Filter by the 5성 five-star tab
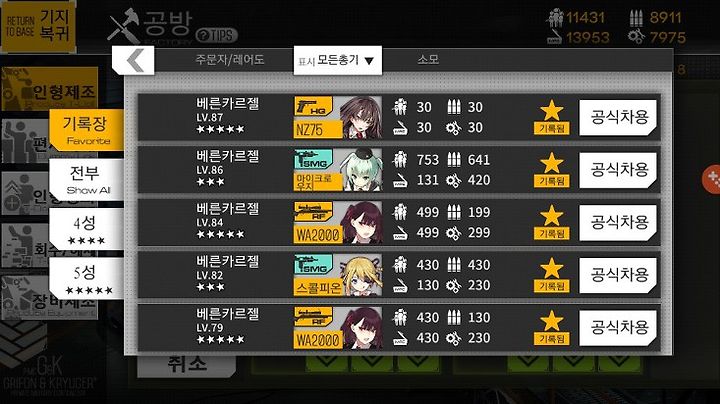The width and height of the screenshot is (720, 404). (x=86, y=279)
